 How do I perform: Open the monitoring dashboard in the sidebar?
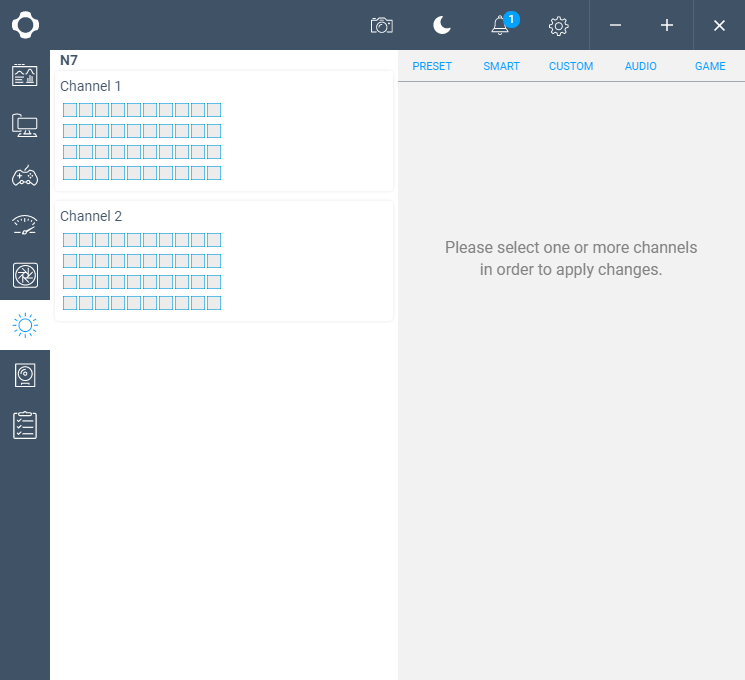click(x=25, y=75)
